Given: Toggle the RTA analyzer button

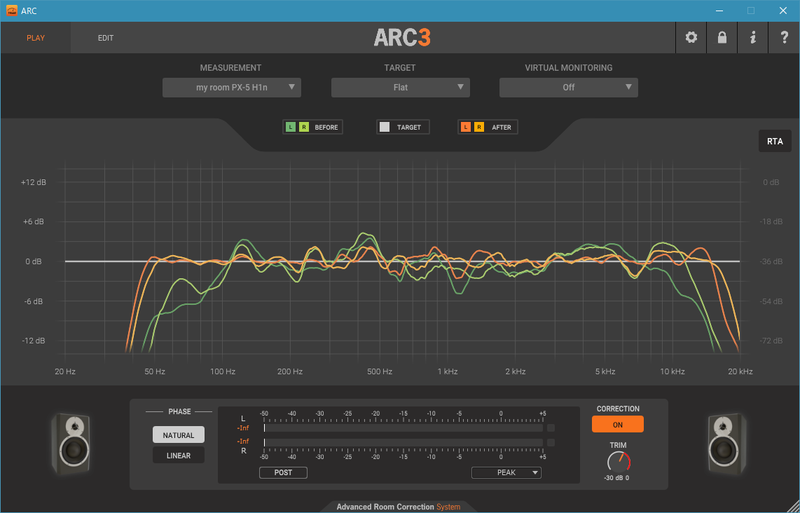Looking at the screenshot, I should [774, 141].
